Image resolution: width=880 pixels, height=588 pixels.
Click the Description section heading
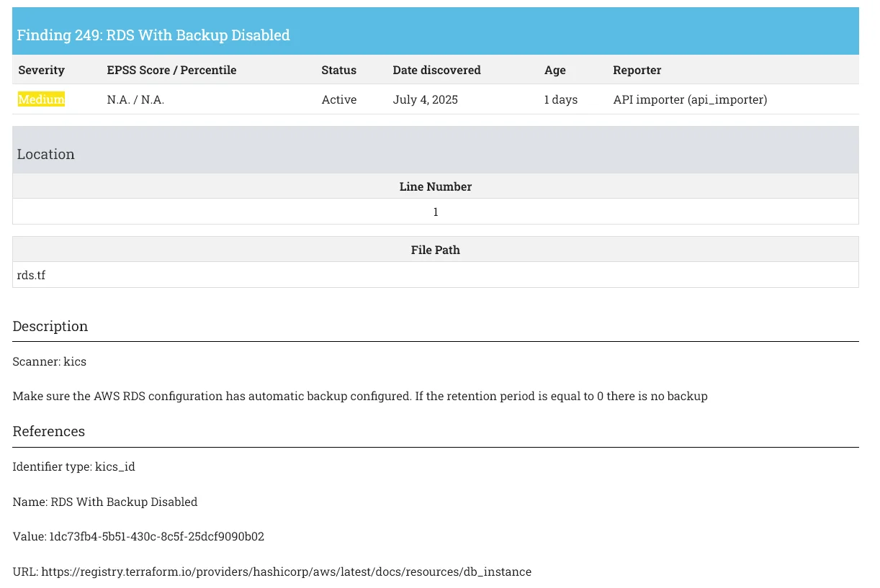coord(50,326)
